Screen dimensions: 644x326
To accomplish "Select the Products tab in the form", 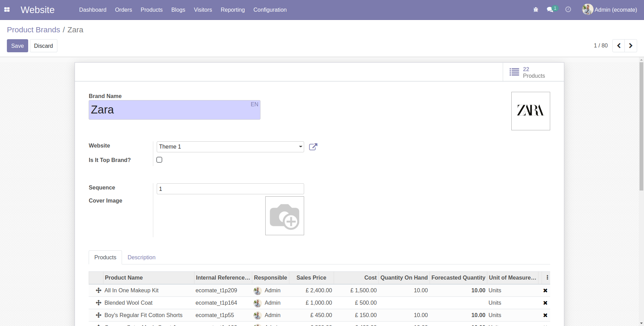I will [x=105, y=258].
